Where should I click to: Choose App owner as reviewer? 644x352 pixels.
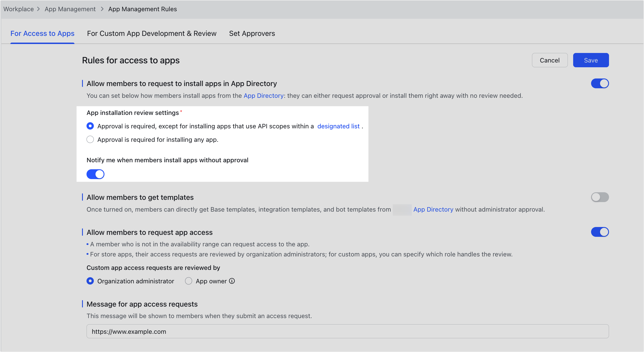[x=189, y=281]
